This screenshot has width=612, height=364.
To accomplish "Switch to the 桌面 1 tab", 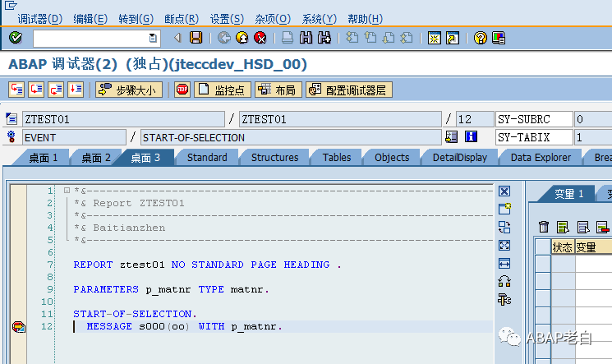I will 43,158.
